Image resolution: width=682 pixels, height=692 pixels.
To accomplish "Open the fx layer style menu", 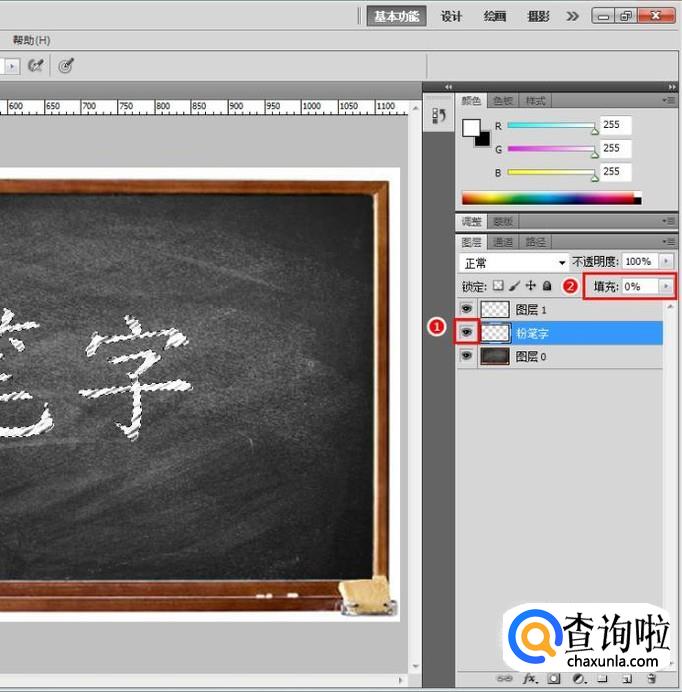I will pyautogui.click(x=531, y=678).
